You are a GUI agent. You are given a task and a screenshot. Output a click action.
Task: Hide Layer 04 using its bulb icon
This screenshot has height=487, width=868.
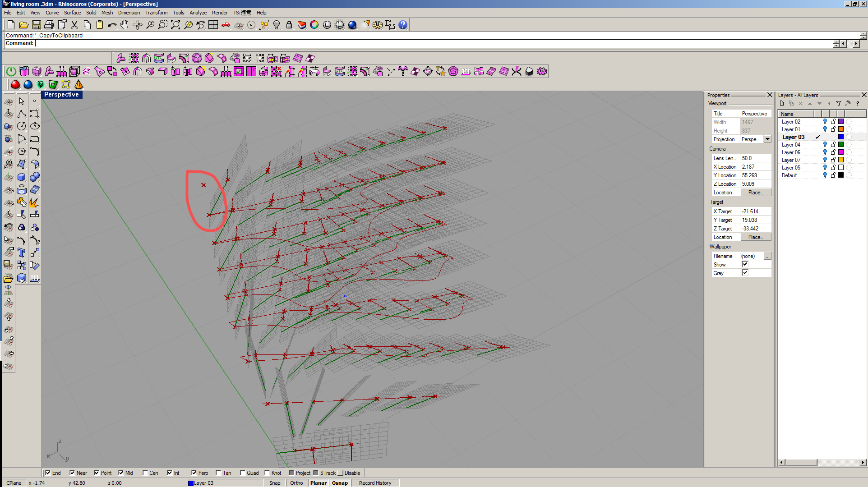point(825,145)
